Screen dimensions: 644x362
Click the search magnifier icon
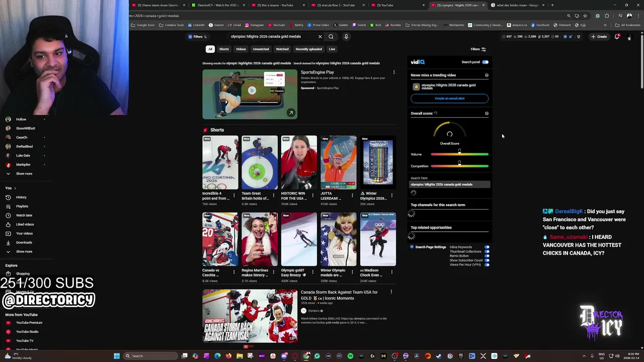pyautogui.click(x=331, y=36)
